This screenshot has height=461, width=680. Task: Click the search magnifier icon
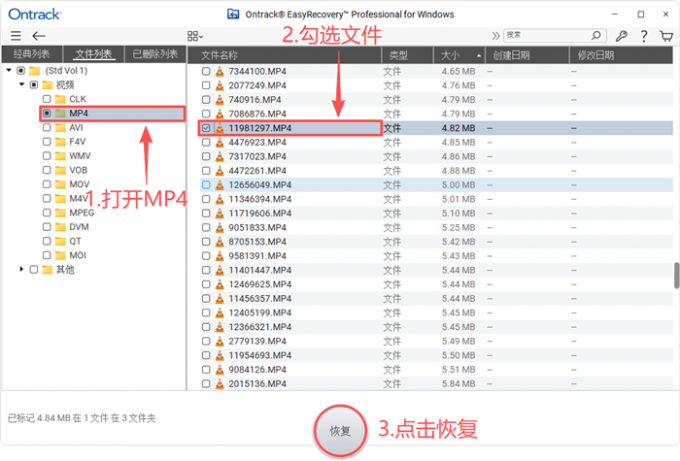[596, 35]
